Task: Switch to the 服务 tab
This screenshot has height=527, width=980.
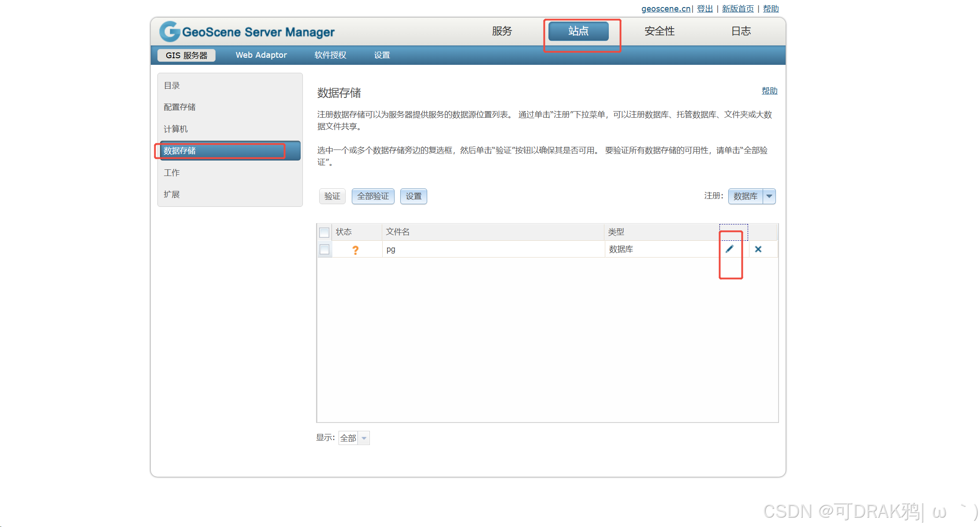Action: 502,31
